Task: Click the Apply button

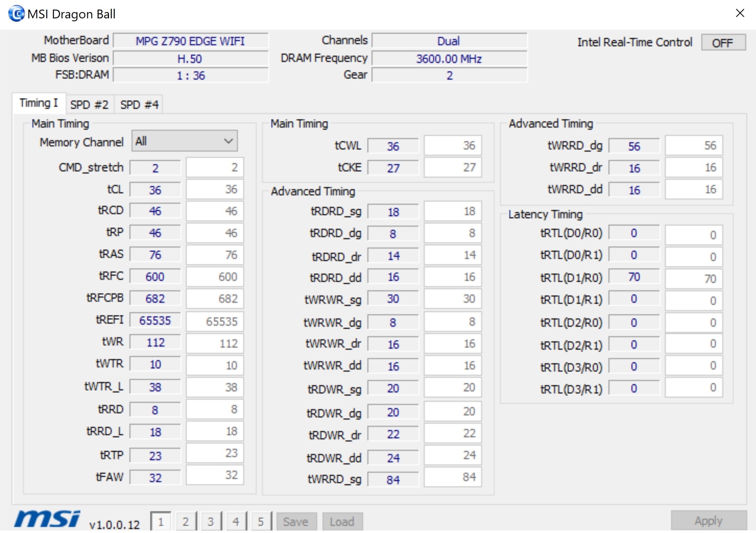Action: point(708,520)
